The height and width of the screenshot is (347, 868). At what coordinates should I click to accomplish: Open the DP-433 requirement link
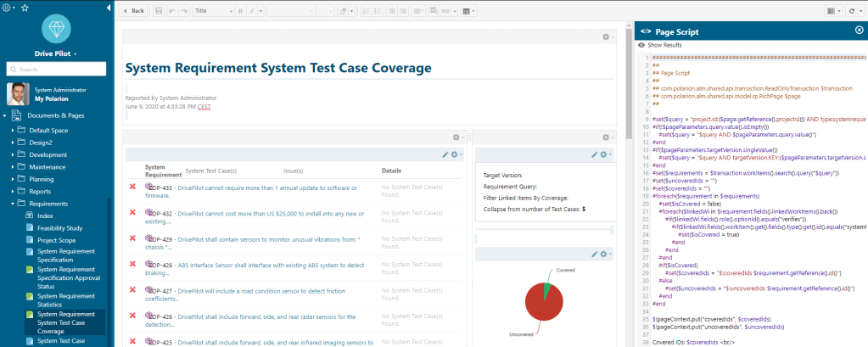[x=163, y=187]
